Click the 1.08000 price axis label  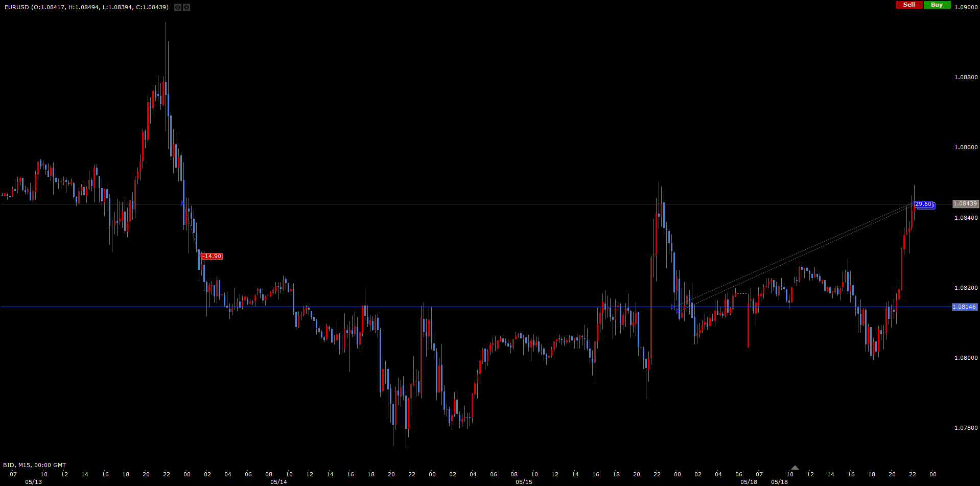pyautogui.click(x=966, y=358)
